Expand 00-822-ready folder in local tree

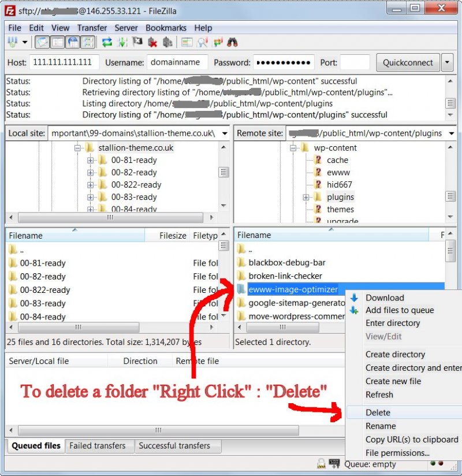pos(90,185)
